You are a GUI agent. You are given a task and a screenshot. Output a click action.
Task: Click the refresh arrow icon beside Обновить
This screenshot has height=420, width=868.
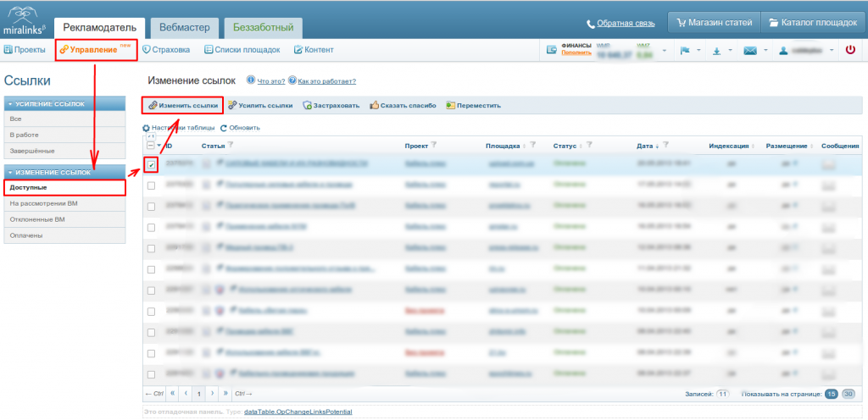click(x=224, y=128)
